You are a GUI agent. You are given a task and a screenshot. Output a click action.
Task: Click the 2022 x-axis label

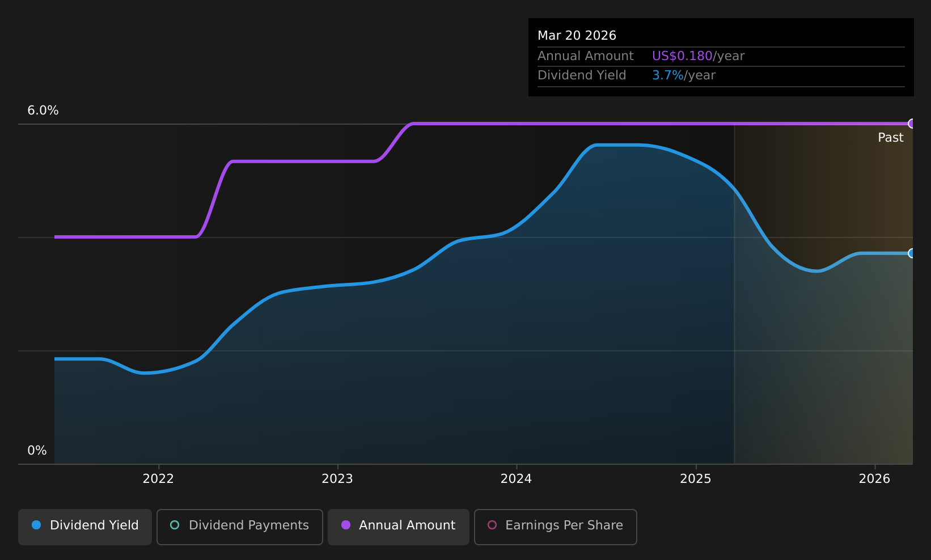tap(158, 479)
